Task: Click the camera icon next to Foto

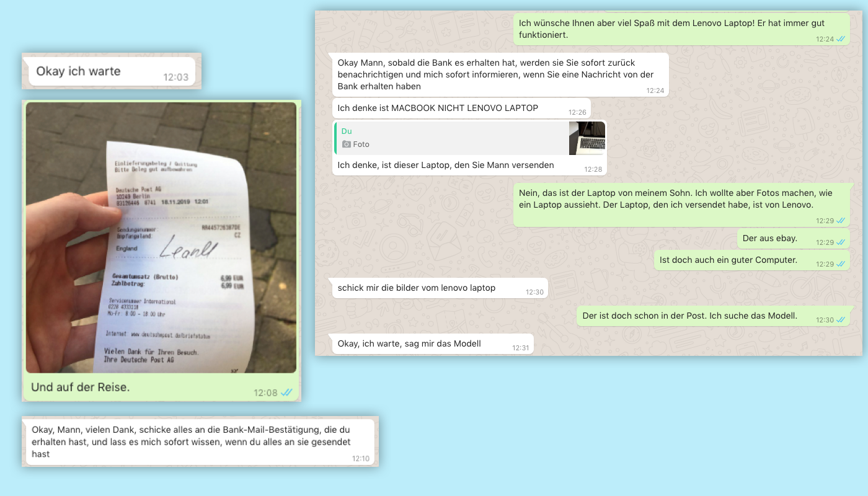Action: tap(347, 144)
